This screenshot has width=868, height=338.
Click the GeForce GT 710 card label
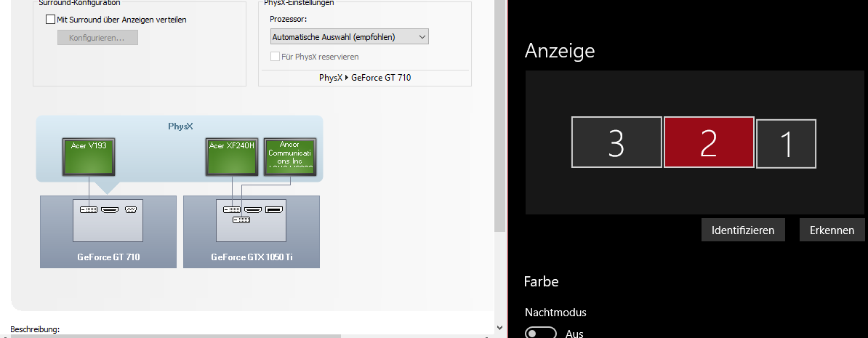108,257
